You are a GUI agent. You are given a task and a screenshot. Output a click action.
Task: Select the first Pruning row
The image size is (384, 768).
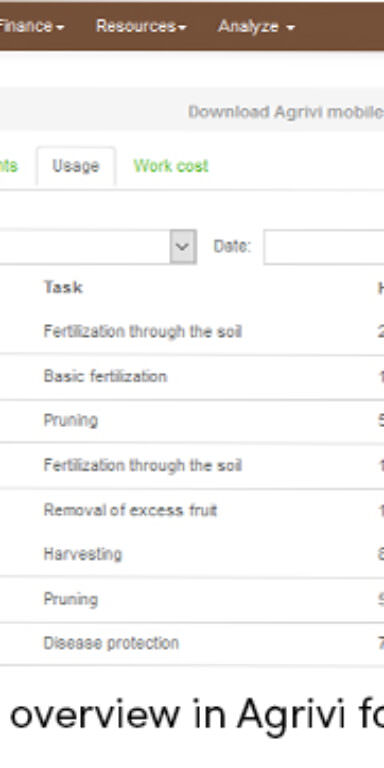pyautogui.click(x=192, y=421)
